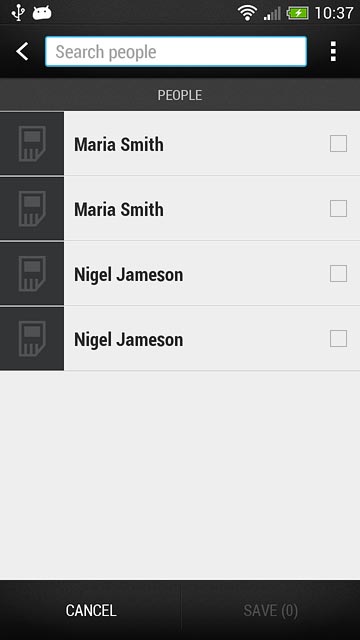Tap the back arrow icon
The height and width of the screenshot is (640, 360).
22,52
